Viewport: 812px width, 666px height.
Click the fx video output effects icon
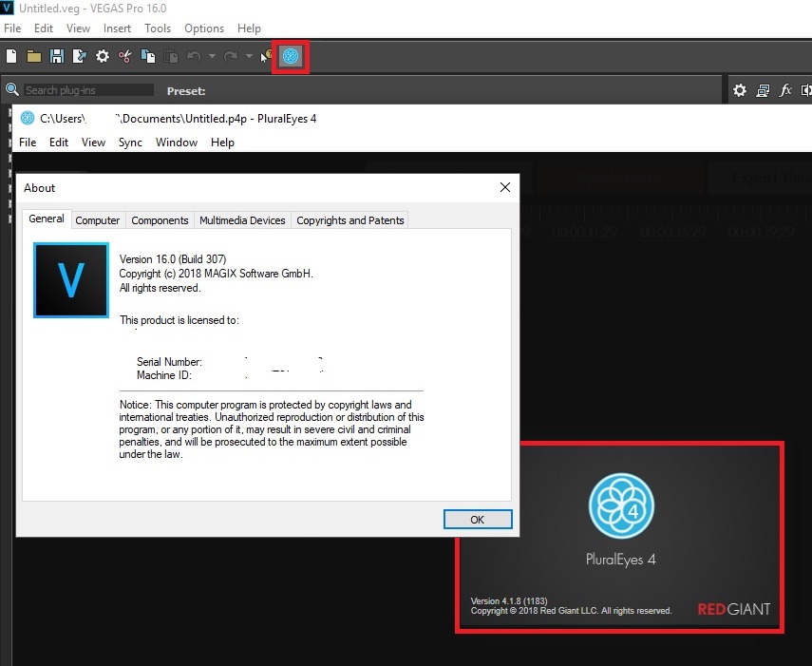pyautogui.click(x=785, y=90)
